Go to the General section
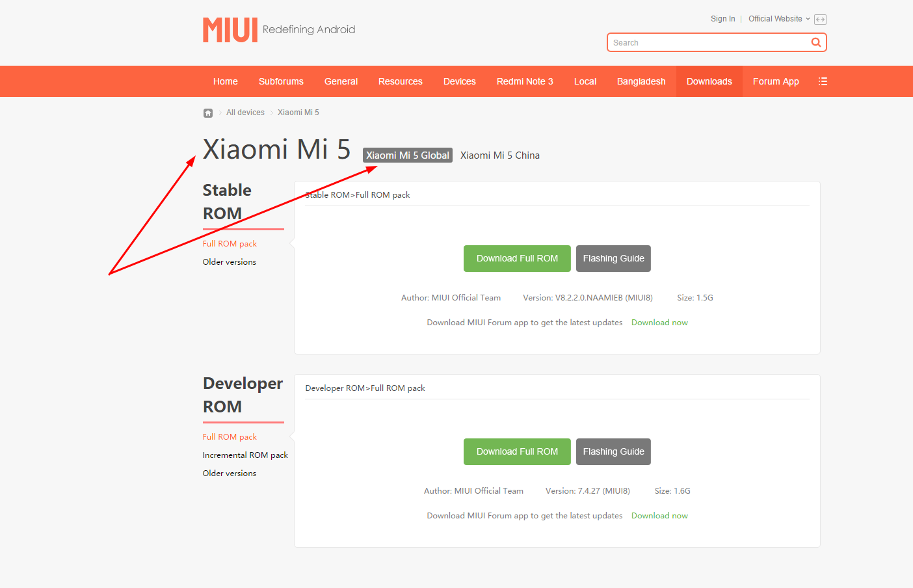The image size is (913, 588). pos(341,81)
